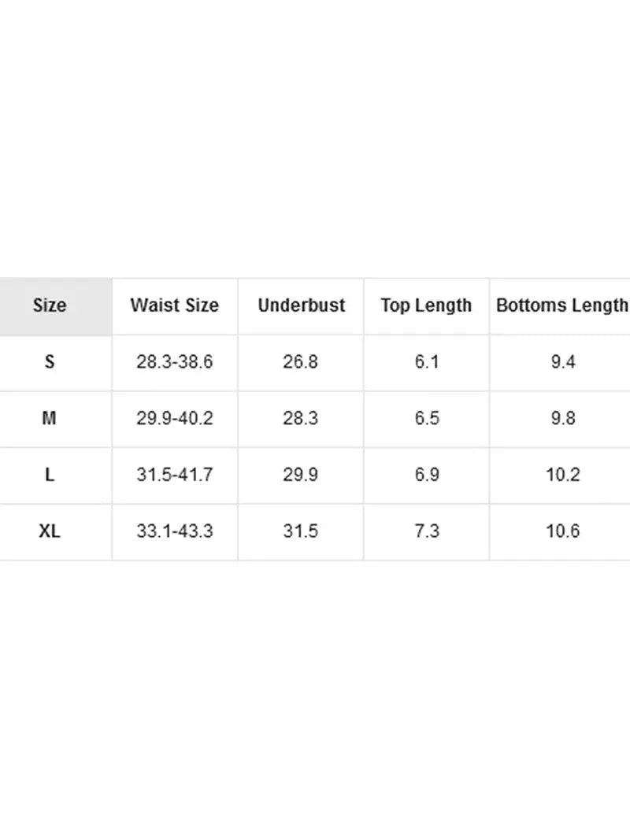Click the 10.6 bottoms length cell
This screenshot has width=630, height=840.
pyautogui.click(x=562, y=531)
